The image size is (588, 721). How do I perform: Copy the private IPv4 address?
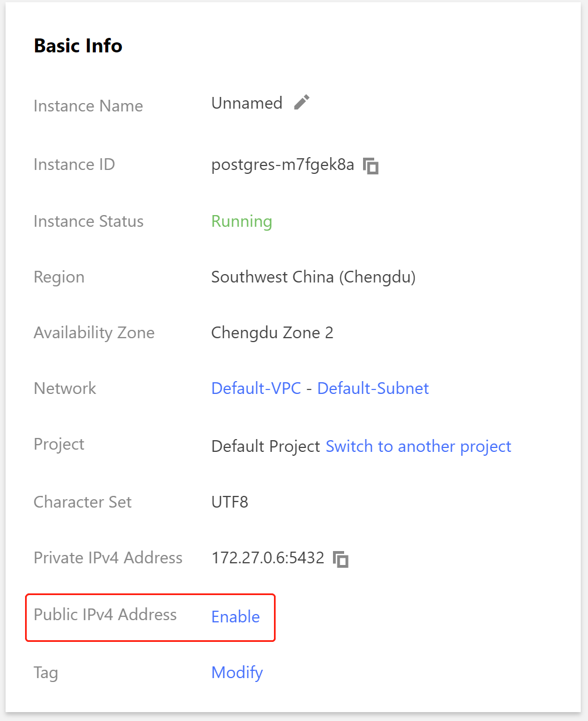(x=341, y=559)
